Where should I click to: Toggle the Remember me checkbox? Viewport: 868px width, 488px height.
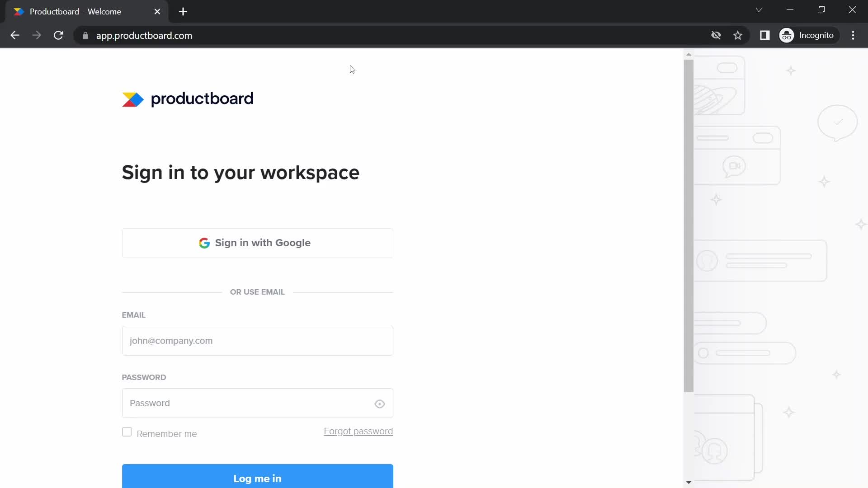click(127, 432)
